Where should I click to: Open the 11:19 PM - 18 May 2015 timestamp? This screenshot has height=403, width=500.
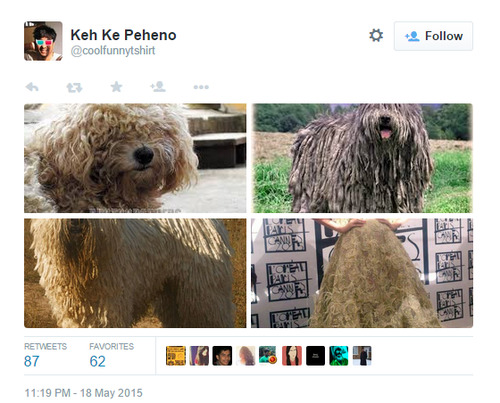coord(84,393)
